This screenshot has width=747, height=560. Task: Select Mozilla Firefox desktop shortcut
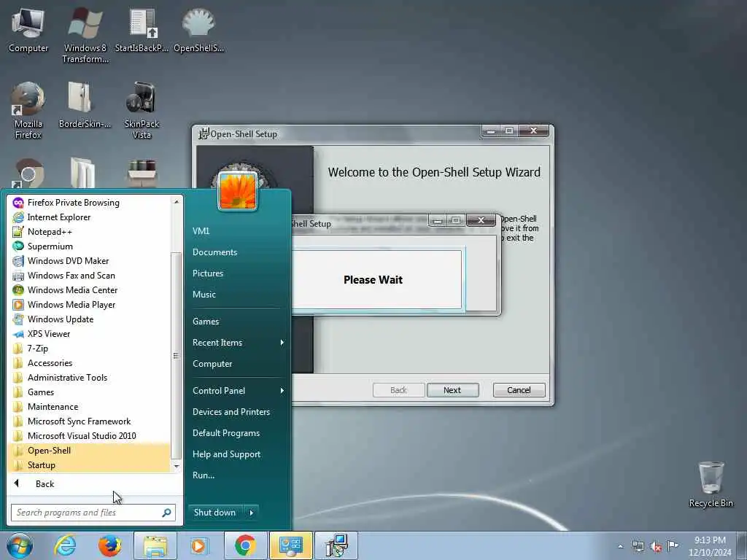pyautogui.click(x=28, y=111)
